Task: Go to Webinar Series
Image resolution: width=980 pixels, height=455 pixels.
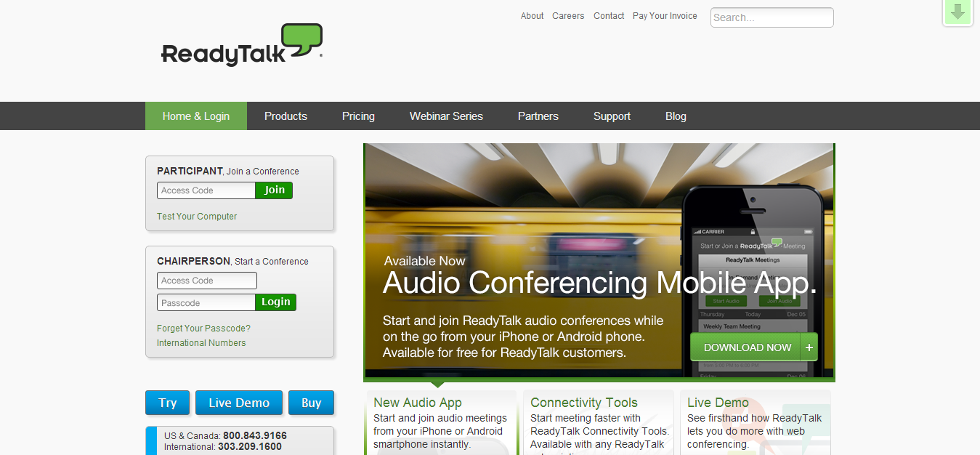Action: tap(446, 116)
